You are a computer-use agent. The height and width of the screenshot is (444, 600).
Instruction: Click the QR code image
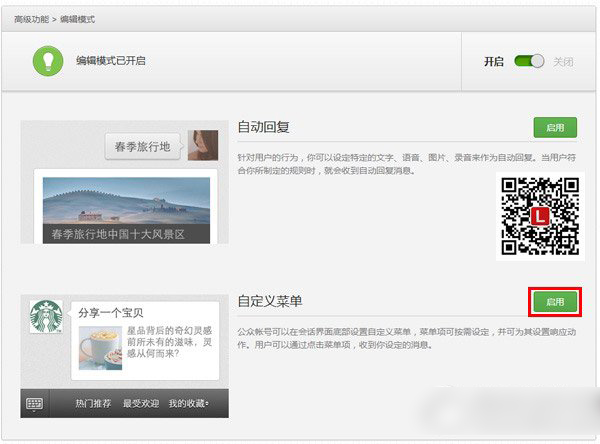[x=540, y=216]
